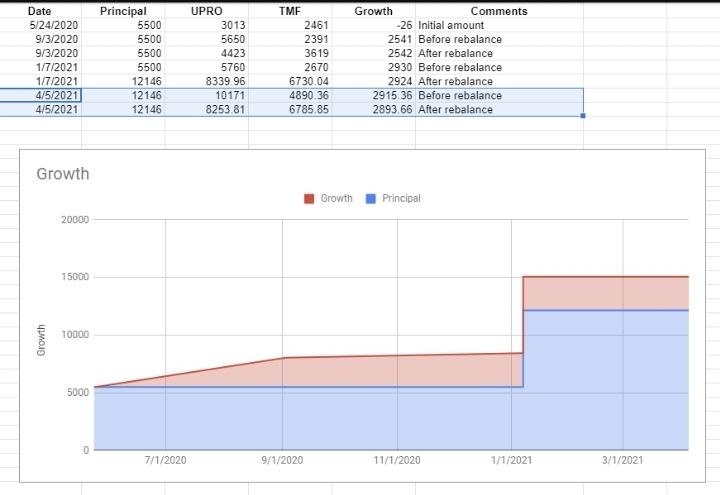Click the 3/1/2021 x-axis label
Viewport: 720px width, 495px height.
point(623,460)
